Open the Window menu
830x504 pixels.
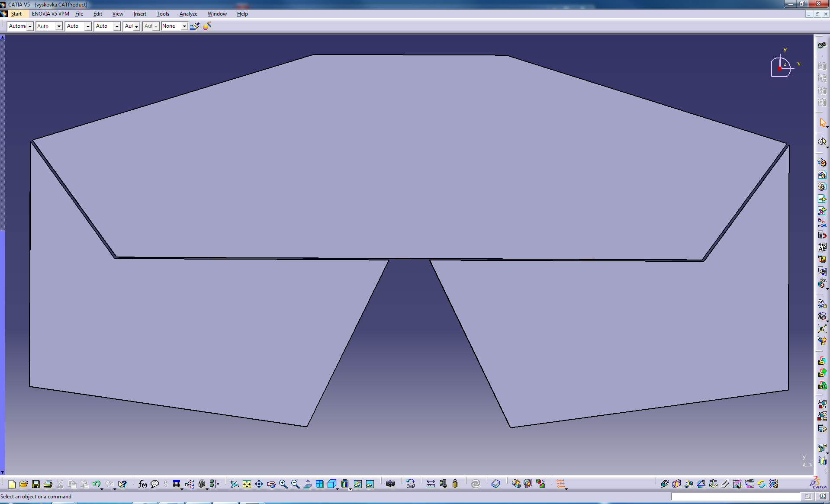pos(217,14)
